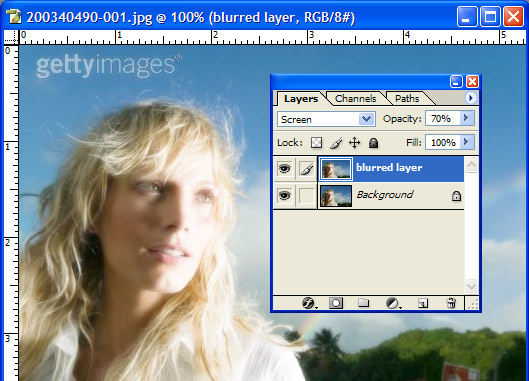Hide the blurred layer
This screenshot has height=381, width=529.
(x=284, y=168)
